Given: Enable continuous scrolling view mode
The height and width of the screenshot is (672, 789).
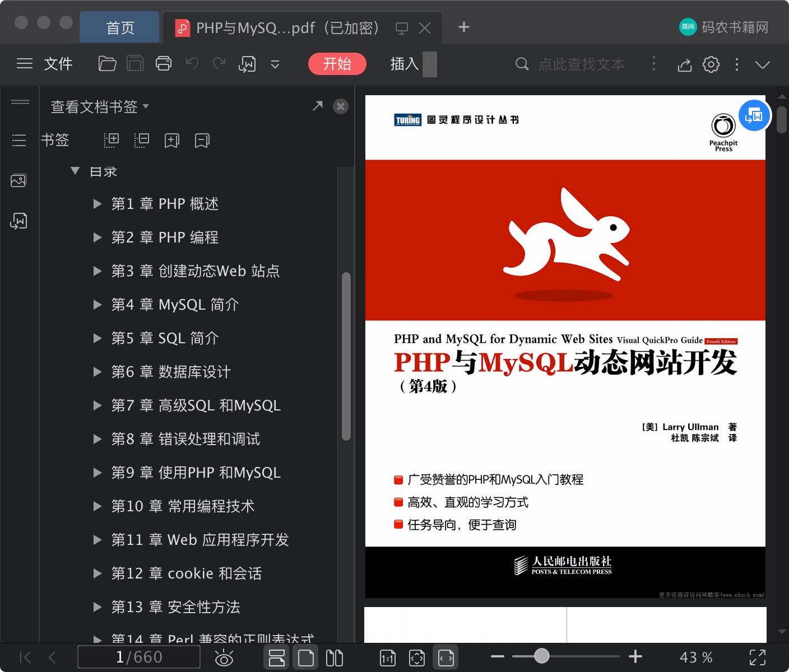Looking at the screenshot, I should pos(276,657).
